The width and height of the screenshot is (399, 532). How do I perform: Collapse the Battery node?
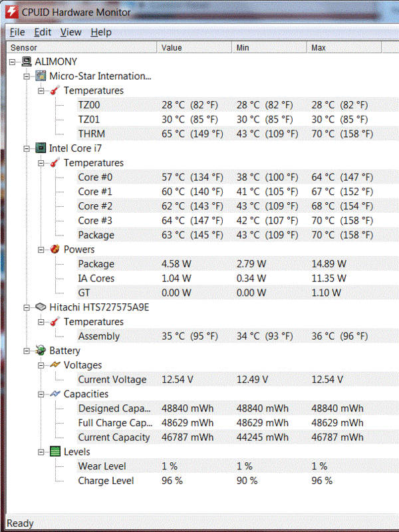click(27, 351)
